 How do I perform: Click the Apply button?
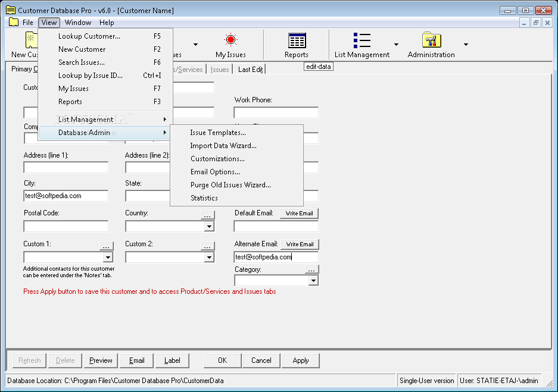[x=300, y=360]
